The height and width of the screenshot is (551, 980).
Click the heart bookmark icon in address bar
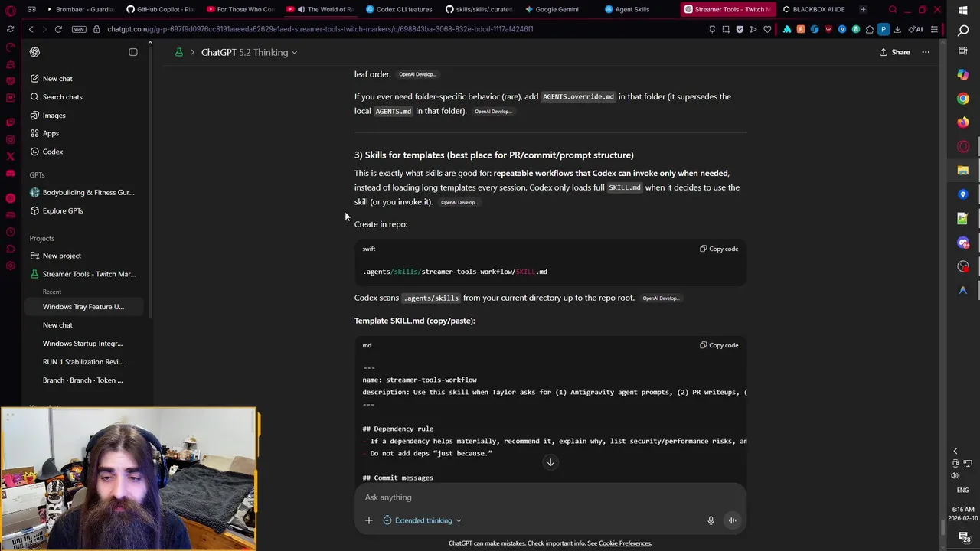point(767,29)
